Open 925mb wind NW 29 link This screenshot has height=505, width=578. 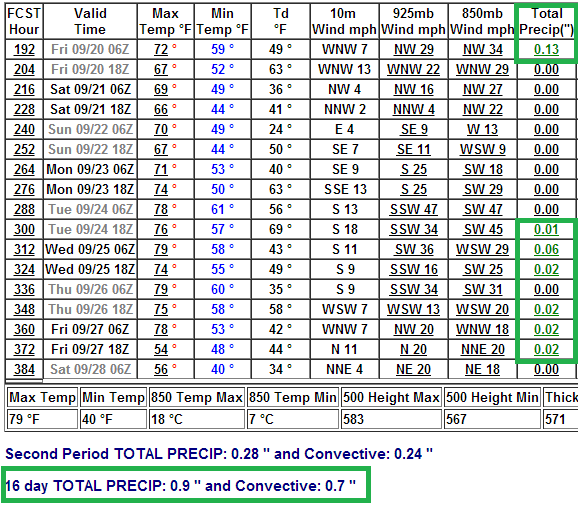tap(414, 49)
